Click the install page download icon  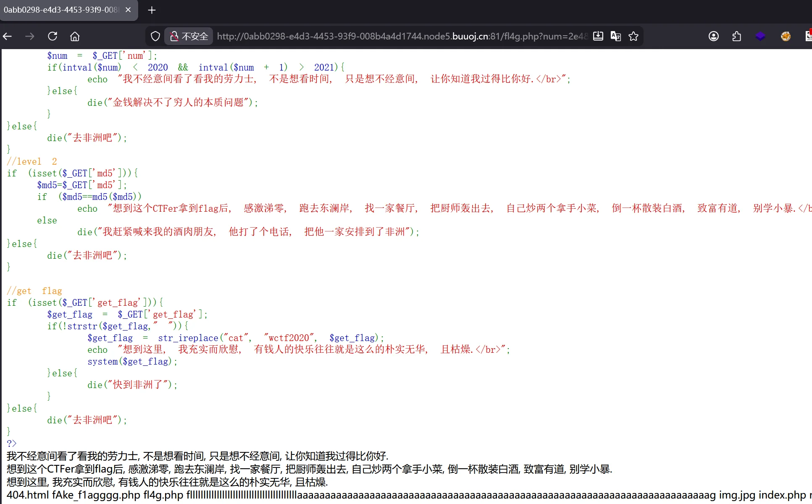click(x=598, y=37)
